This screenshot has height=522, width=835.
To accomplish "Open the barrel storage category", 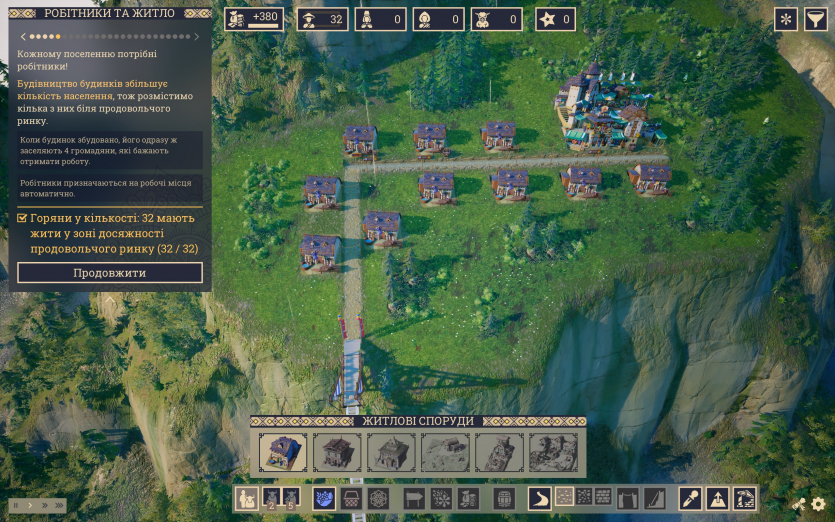I will [x=505, y=498].
